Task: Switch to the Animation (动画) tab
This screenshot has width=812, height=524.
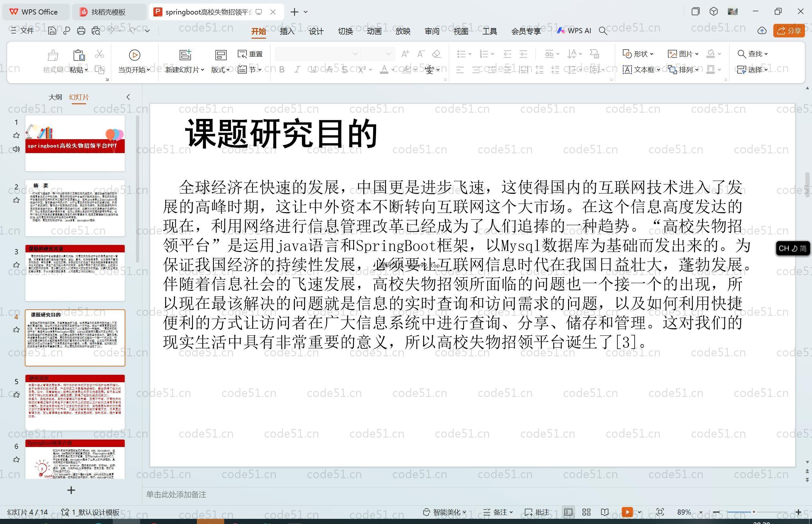Action: click(x=374, y=31)
